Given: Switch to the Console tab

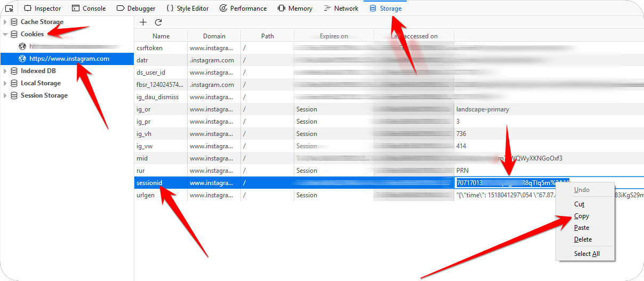Looking at the screenshot, I should click(88, 9).
